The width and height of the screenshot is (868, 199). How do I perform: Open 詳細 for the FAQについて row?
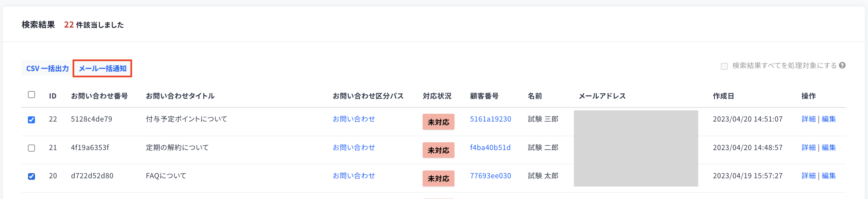[x=808, y=176]
